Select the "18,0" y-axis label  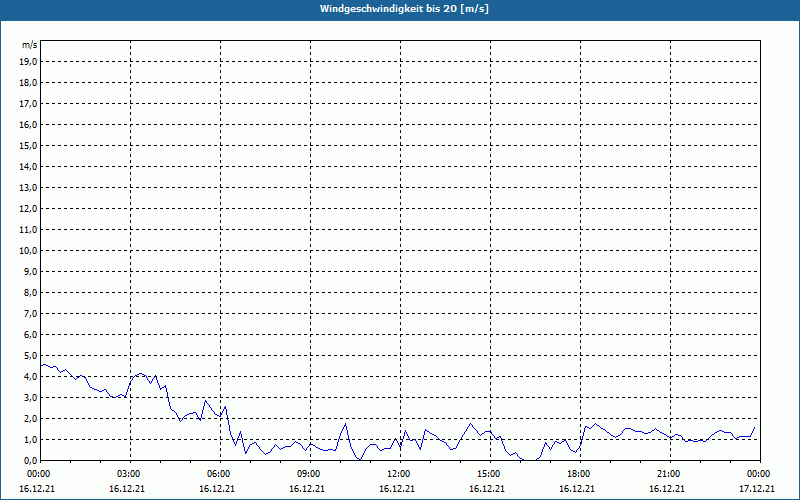(28, 83)
